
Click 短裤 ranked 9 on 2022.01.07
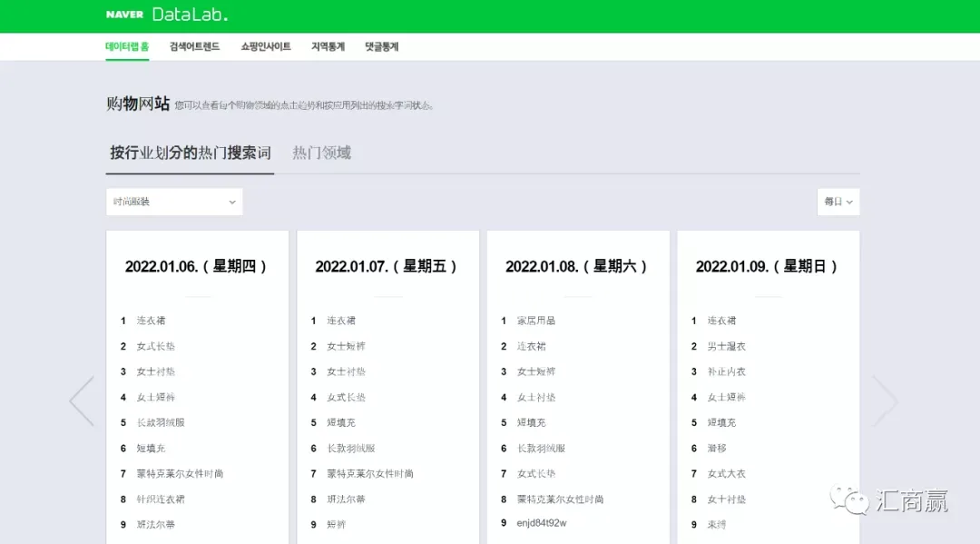coord(337,525)
